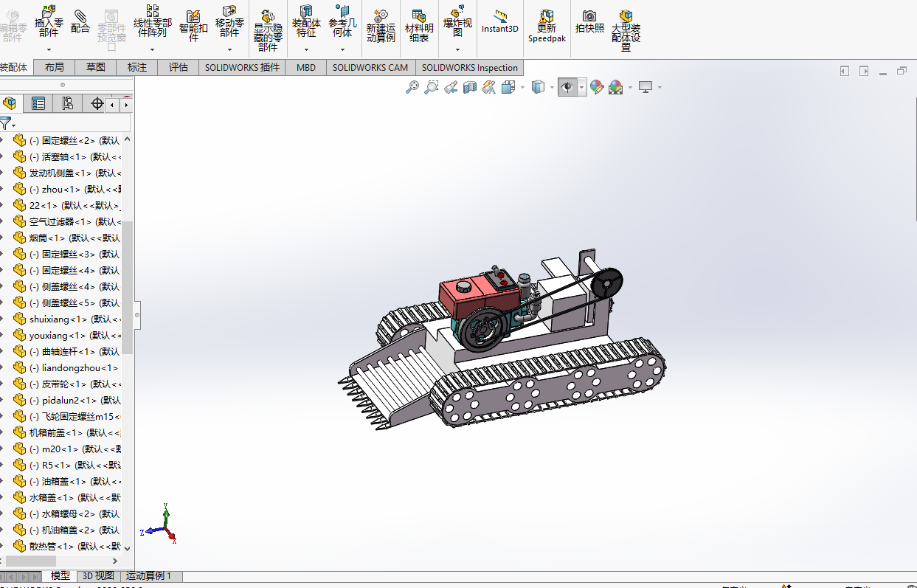This screenshot has width=917, height=588.
Task: Select the Mate (配合) paperclip tool
Action: [x=80, y=22]
